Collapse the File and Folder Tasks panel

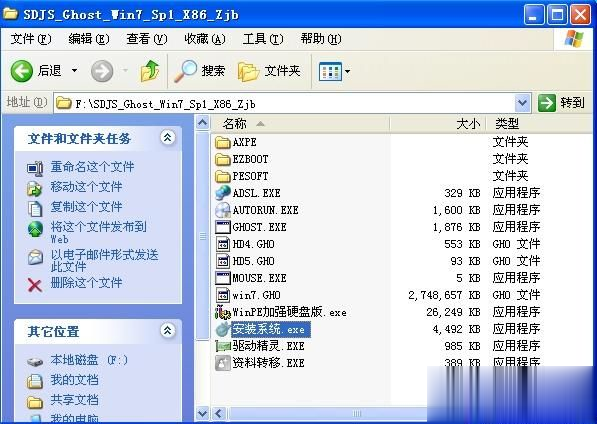(168, 137)
